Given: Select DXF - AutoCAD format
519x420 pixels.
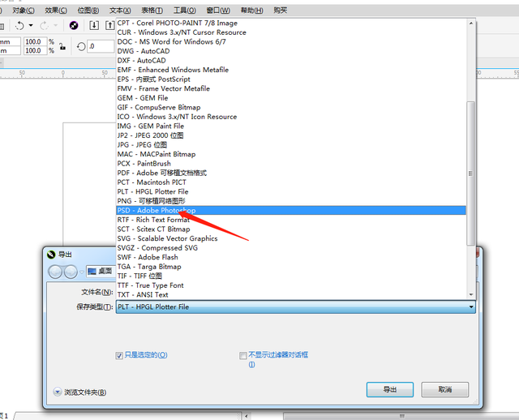Looking at the screenshot, I should [291, 61].
